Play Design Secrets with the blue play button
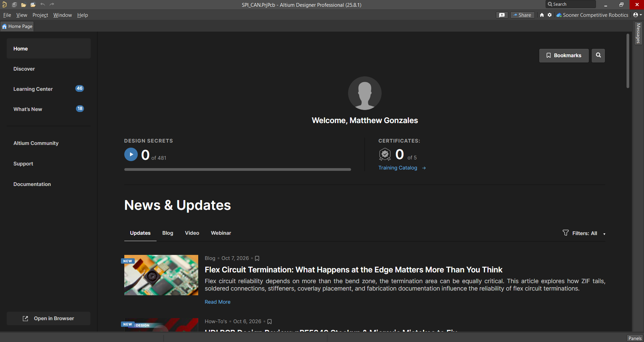644x342 pixels. point(131,155)
